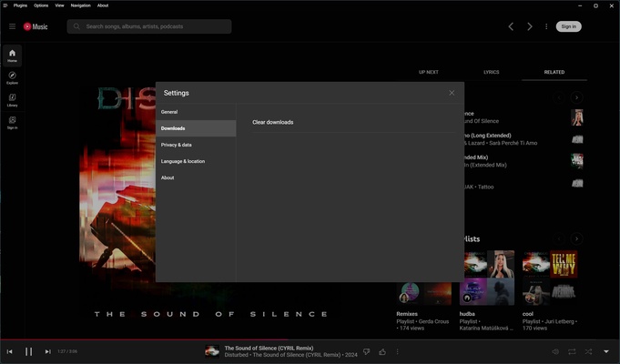
Task: Open Library in sidebar
Action: [x=12, y=100]
